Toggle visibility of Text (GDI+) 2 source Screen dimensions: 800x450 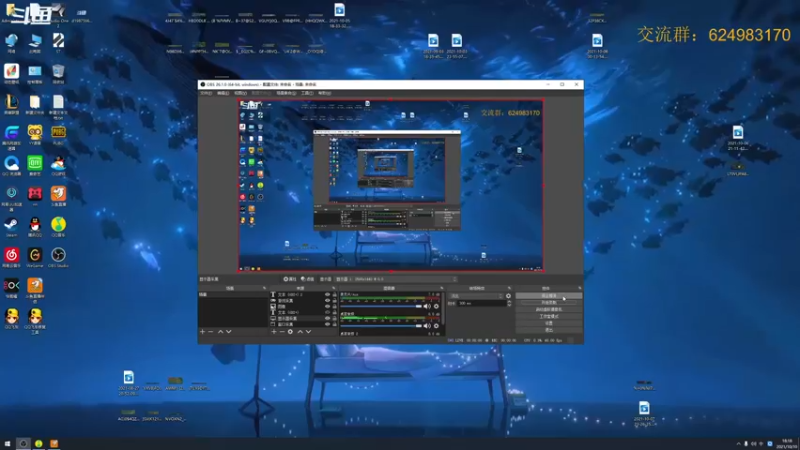(x=327, y=294)
